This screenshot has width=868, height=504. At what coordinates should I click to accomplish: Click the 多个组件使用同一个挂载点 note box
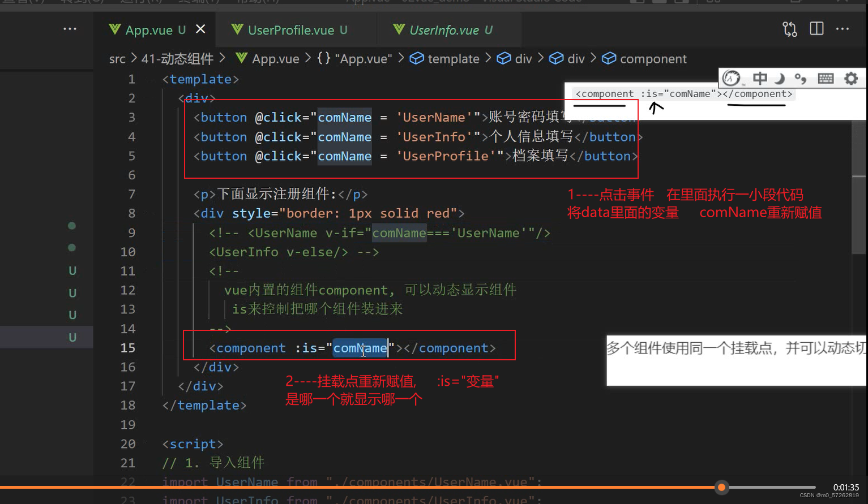736,360
